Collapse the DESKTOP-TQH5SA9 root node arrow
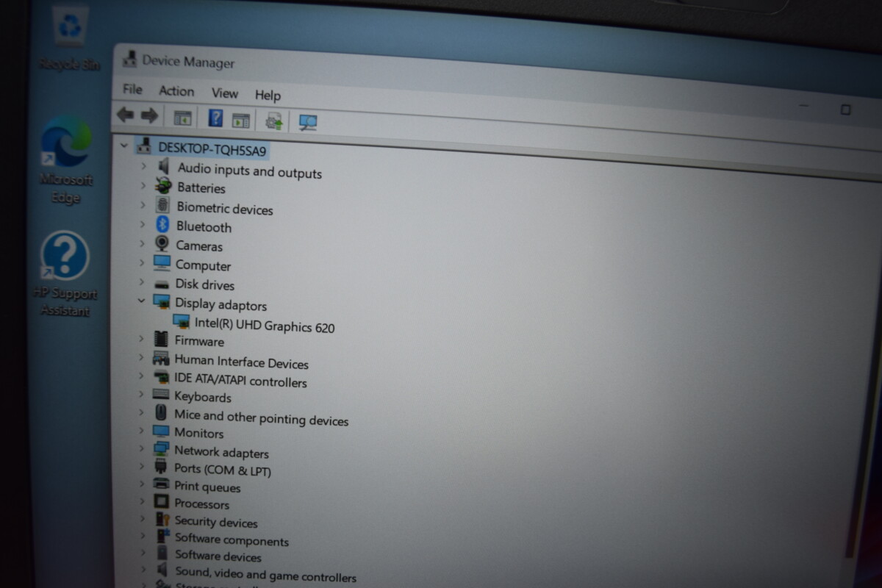 (123, 145)
